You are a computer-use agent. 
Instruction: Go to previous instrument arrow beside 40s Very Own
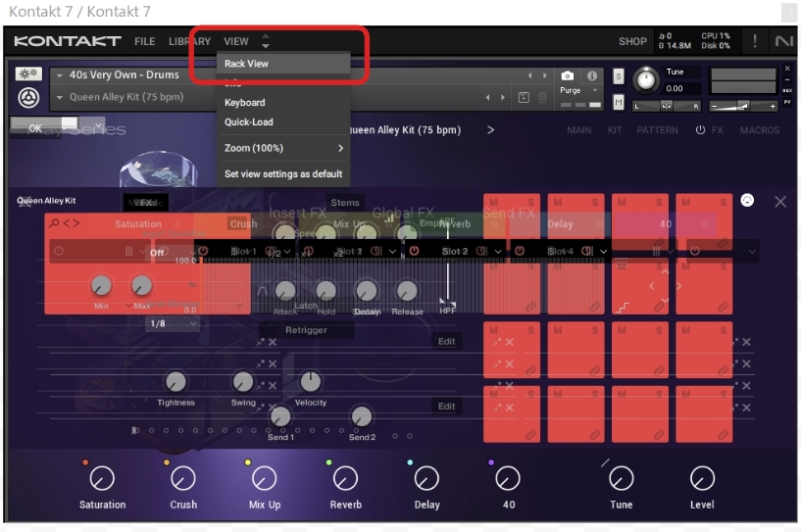pyautogui.click(x=529, y=75)
